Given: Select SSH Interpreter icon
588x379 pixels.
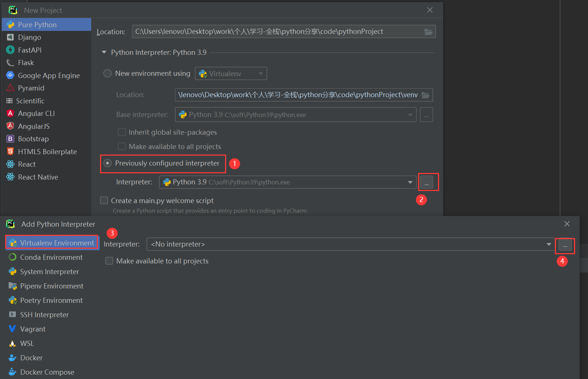Looking at the screenshot, I should coord(13,315).
